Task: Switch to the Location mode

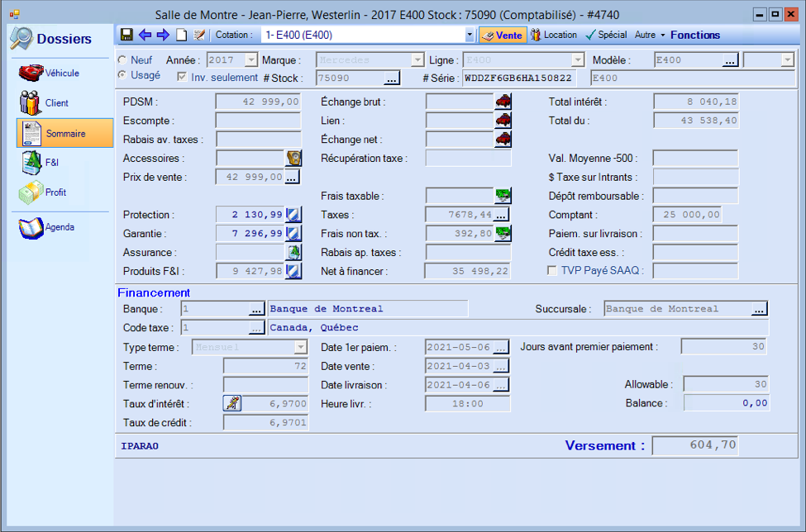Action: tap(554, 35)
